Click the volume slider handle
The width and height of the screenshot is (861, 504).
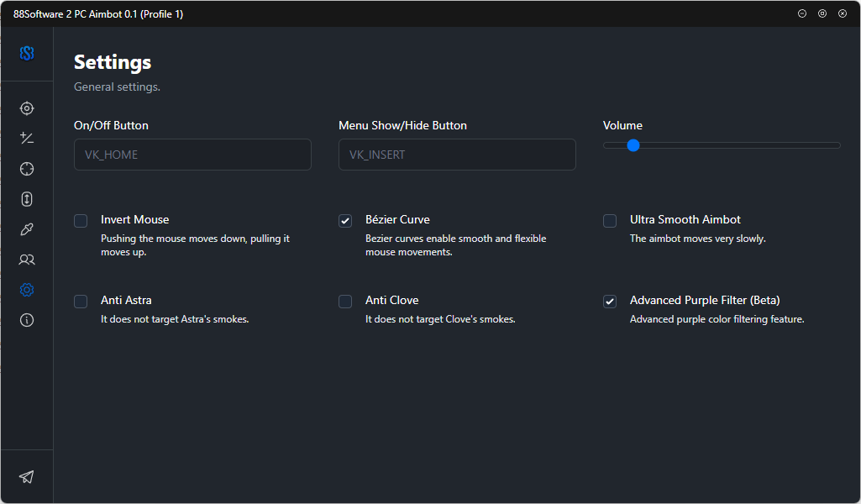coord(633,145)
